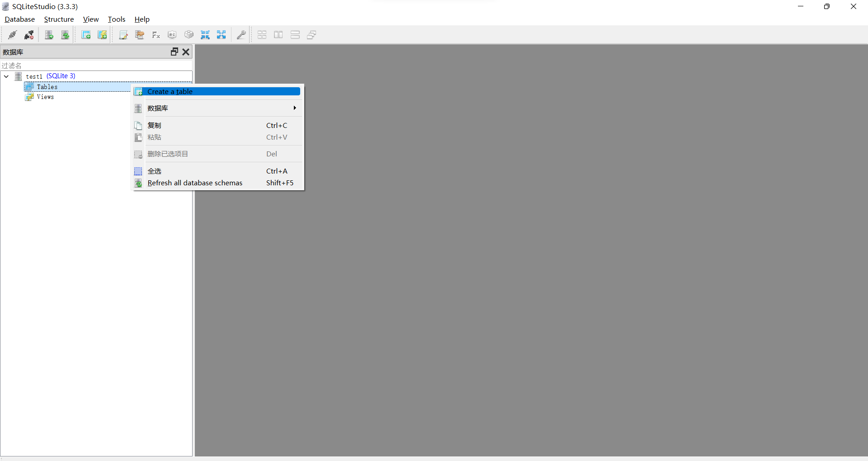Click the tile windows side-by-side columns icon
The image size is (868, 461).
click(x=278, y=35)
